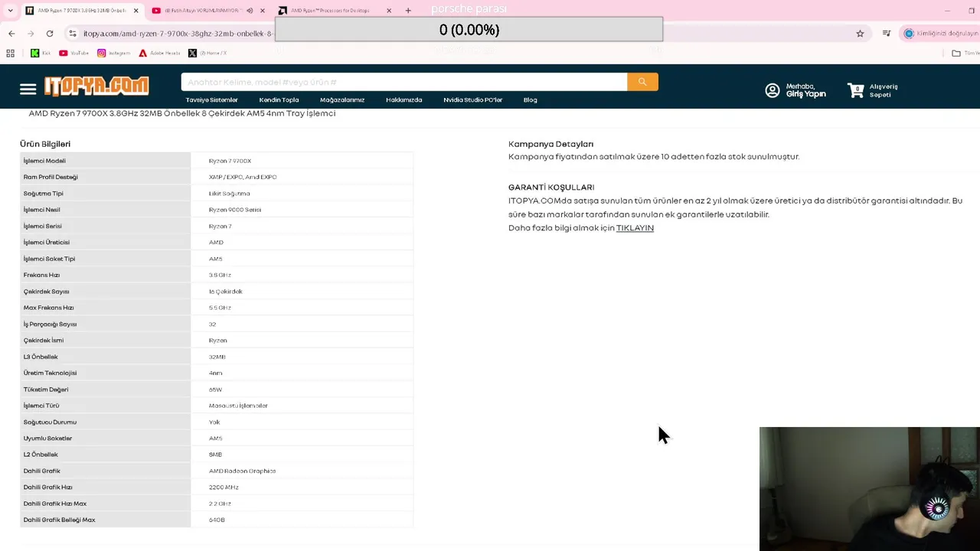Click the orange search magnifier button
The height and width of the screenshot is (551, 980).
(642, 82)
